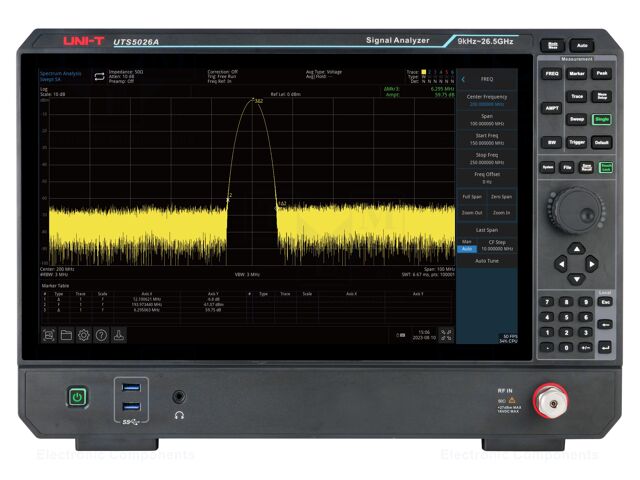
Task: Hit keypad digit 4
Action: point(547,317)
